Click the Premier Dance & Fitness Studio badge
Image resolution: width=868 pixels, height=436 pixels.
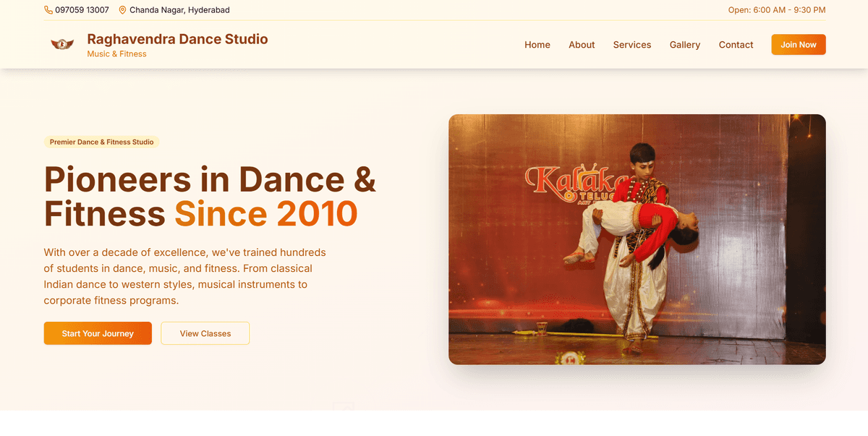click(x=101, y=142)
